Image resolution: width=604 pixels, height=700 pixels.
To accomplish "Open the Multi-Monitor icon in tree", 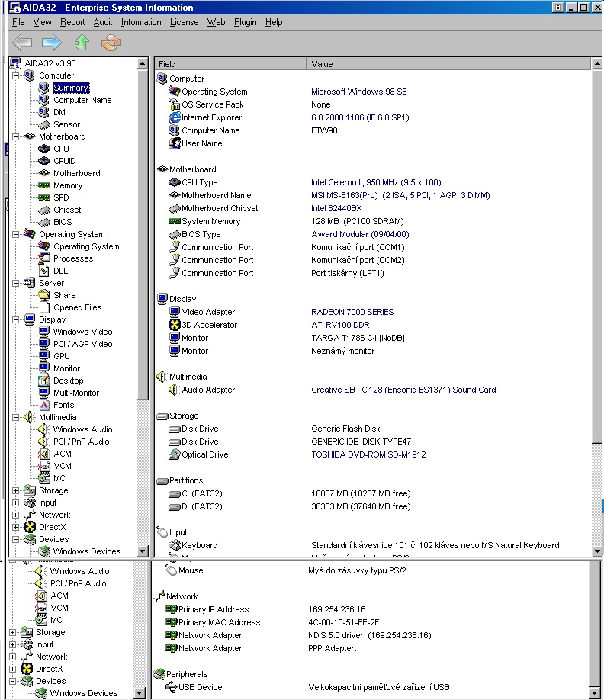I will tap(43, 393).
